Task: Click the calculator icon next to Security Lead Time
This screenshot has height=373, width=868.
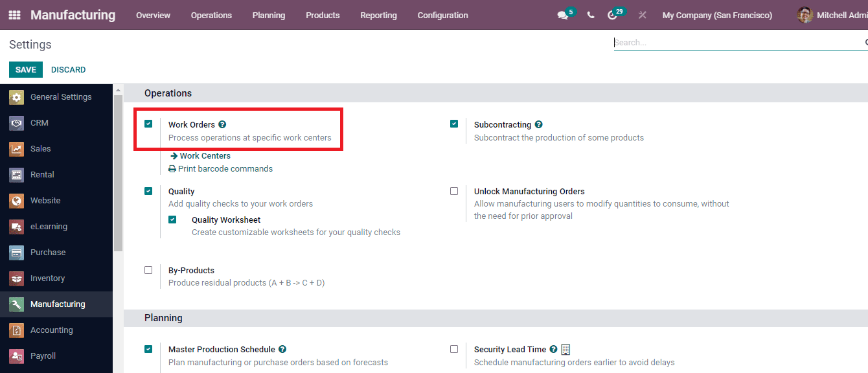Action: 565,349
